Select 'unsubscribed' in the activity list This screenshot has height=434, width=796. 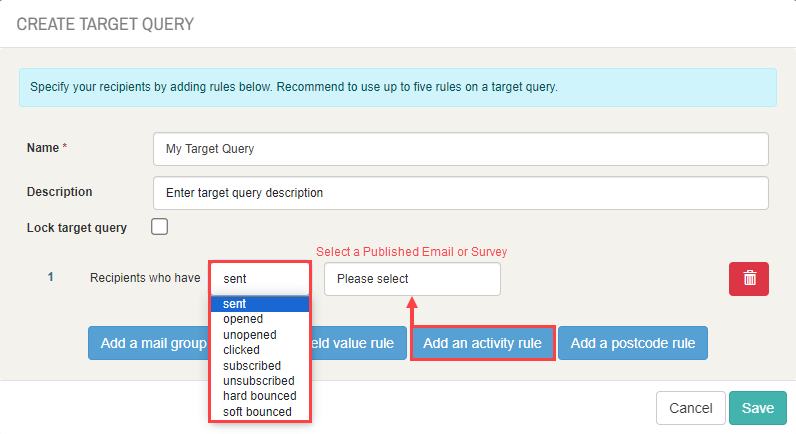[260, 381]
